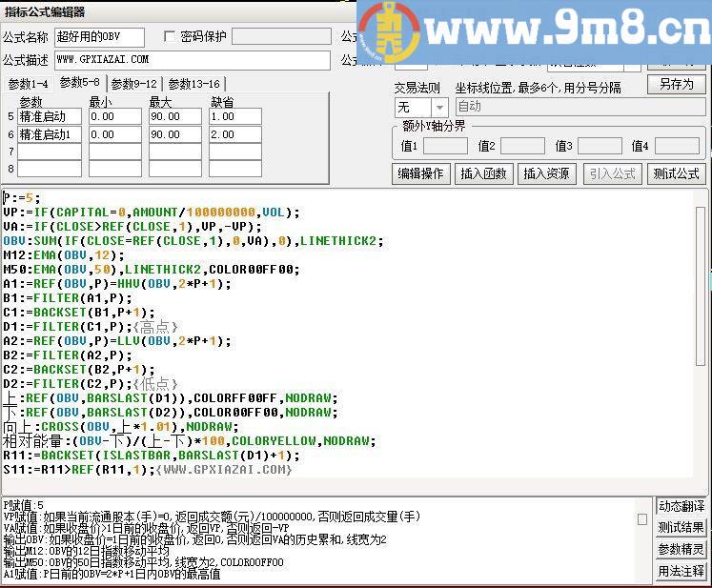Click the 引入公式 button
Viewport: 712px width, 588px height.
tap(612, 173)
